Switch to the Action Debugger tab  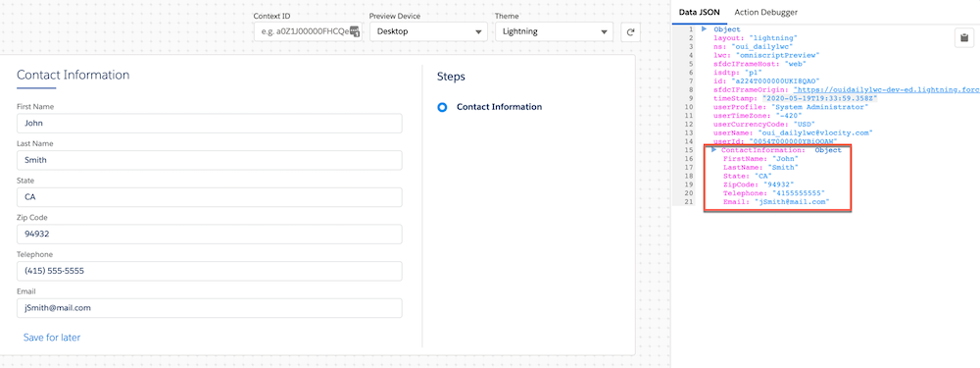765,12
